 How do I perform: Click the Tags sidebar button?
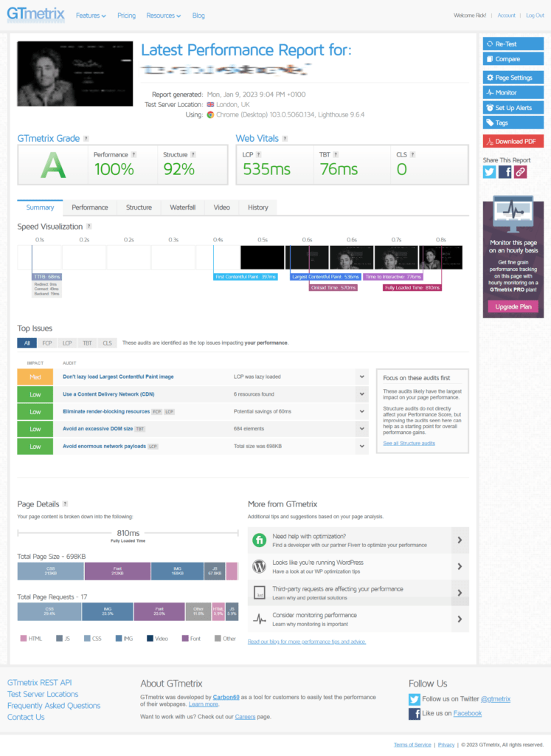point(513,123)
